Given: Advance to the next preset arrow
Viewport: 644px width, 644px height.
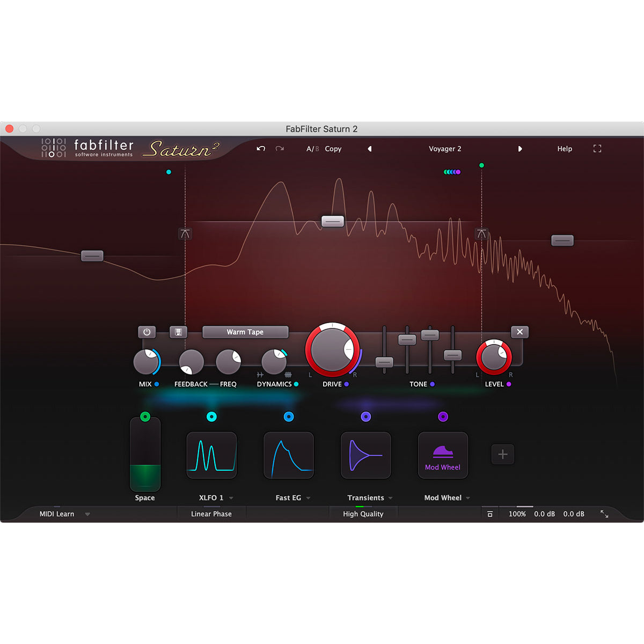Looking at the screenshot, I should tap(520, 149).
